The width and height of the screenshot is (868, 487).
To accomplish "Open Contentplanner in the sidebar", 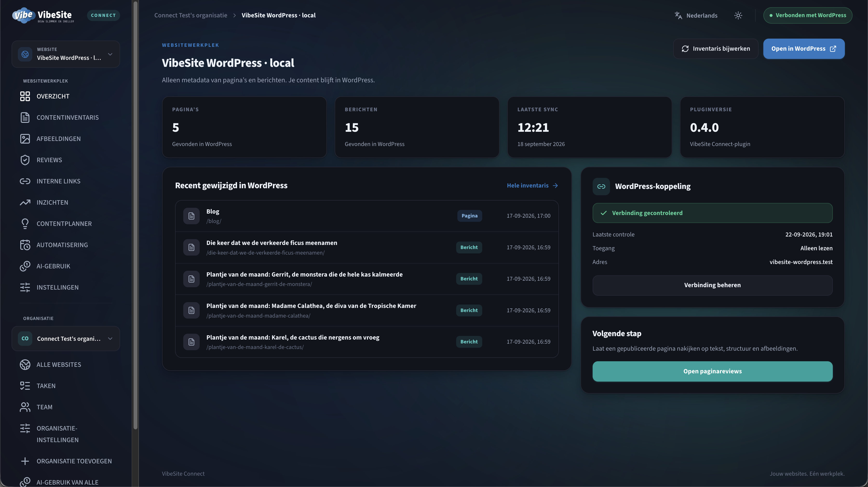I will (x=66, y=224).
